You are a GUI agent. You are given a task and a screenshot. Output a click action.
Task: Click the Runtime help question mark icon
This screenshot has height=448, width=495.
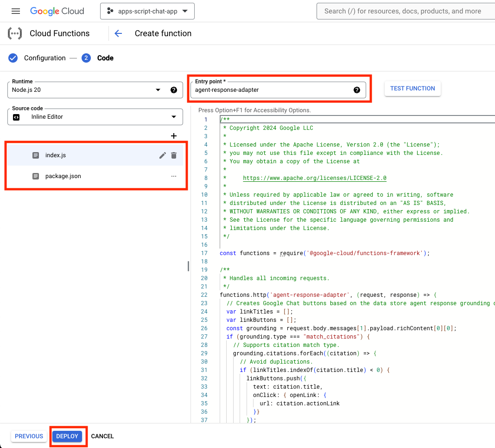point(174,90)
